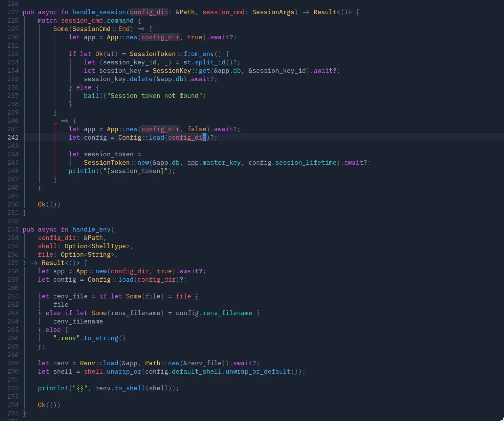Click 'config.renv_filename' field on line 263
This screenshot has height=421, width=504.
214,313
